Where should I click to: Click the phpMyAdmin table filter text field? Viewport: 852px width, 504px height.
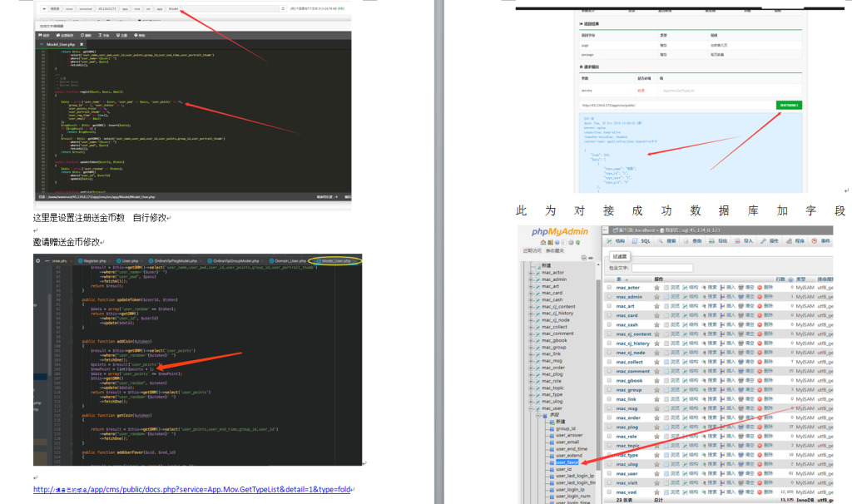pyautogui.click(x=661, y=268)
